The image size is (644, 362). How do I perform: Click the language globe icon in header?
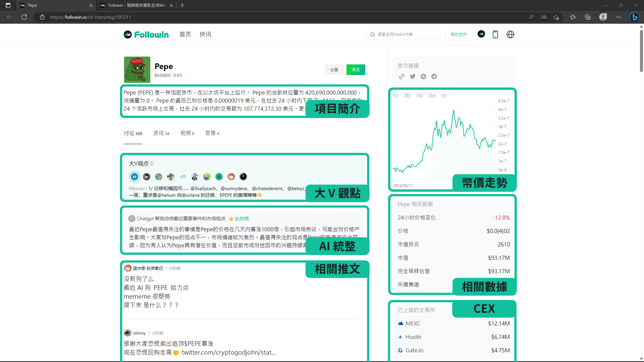pyautogui.click(x=510, y=35)
